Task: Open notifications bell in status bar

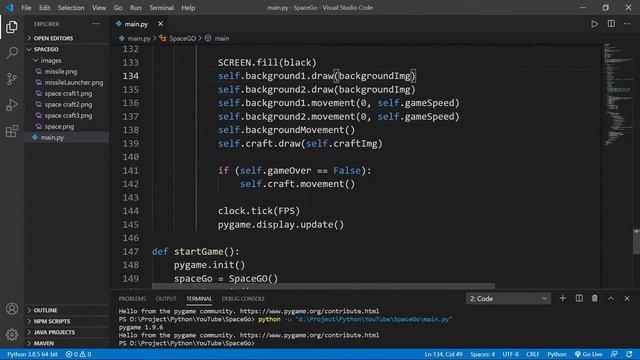Action: [629, 354]
